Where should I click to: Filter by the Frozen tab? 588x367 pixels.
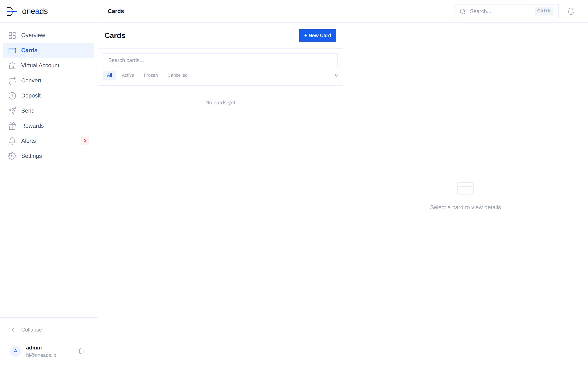pyautogui.click(x=151, y=75)
